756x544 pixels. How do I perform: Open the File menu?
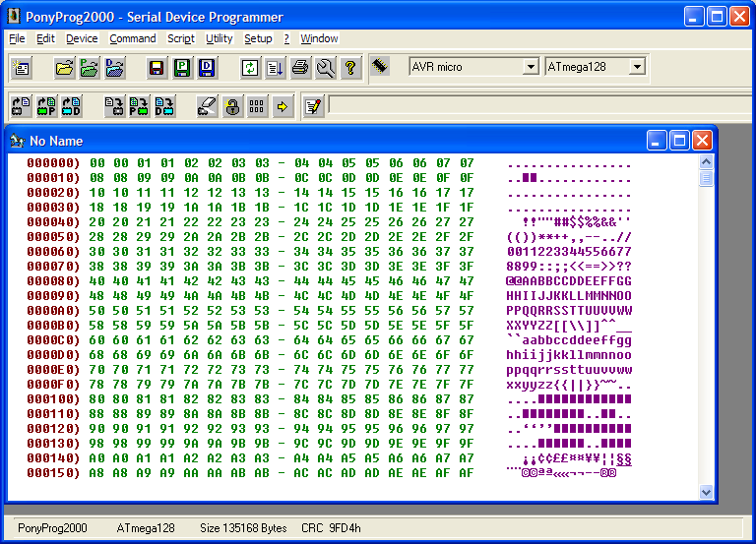point(17,38)
